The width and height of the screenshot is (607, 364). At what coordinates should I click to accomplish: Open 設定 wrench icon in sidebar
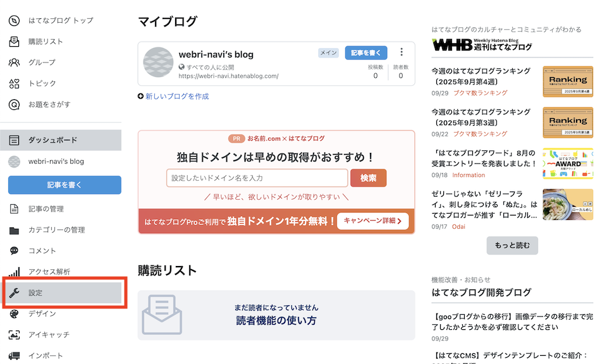pos(14,293)
